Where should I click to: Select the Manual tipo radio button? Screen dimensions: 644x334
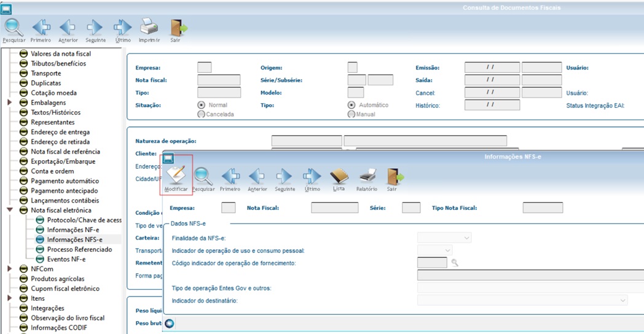pyautogui.click(x=351, y=114)
